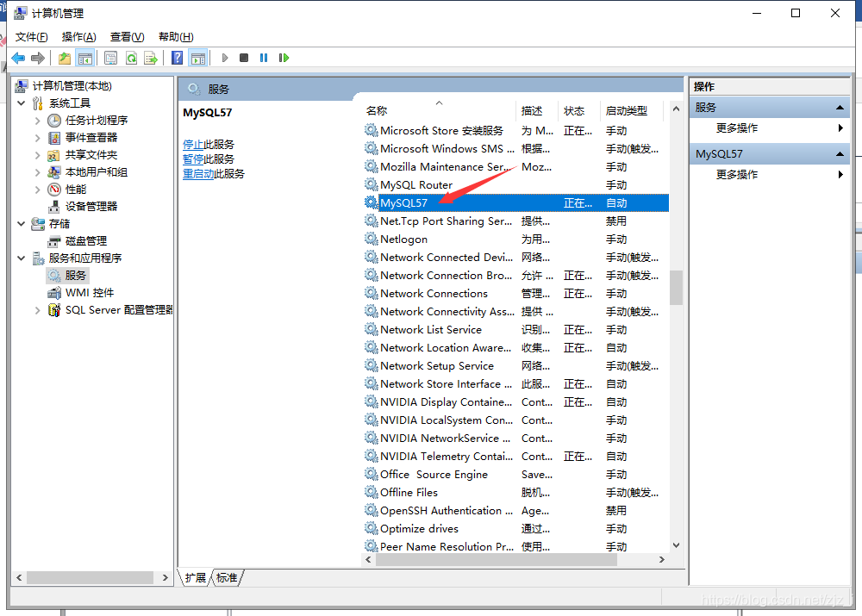Expand the 事件查看器 node arrow
Viewport: 862px width, 616px height.
tap(37, 137)
